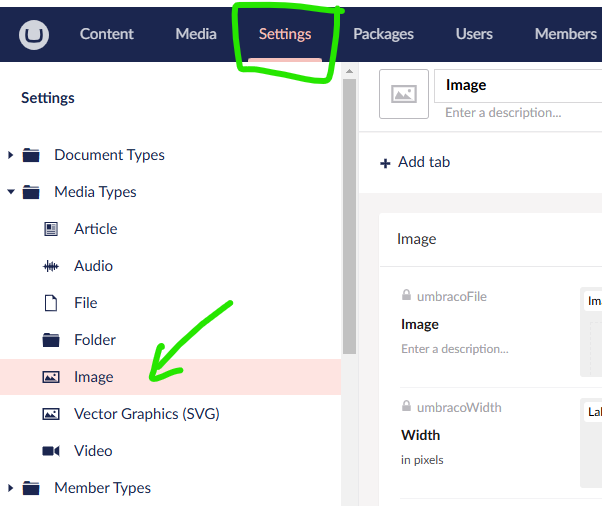The height and width of the screenshot is (506, 602).
Task: Click the Video camera icon
Action: pyautogui.click(x=51, y=451)
